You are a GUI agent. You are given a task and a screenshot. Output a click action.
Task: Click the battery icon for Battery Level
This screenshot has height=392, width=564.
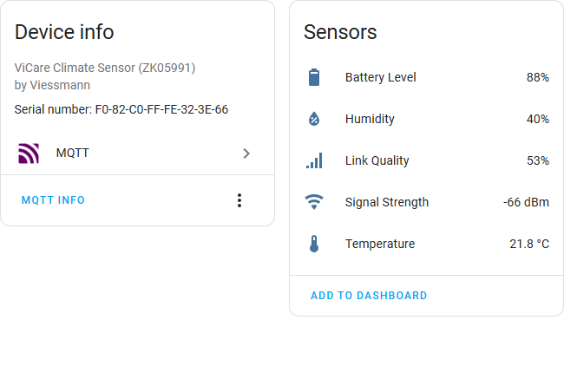[x=314, y=77]
